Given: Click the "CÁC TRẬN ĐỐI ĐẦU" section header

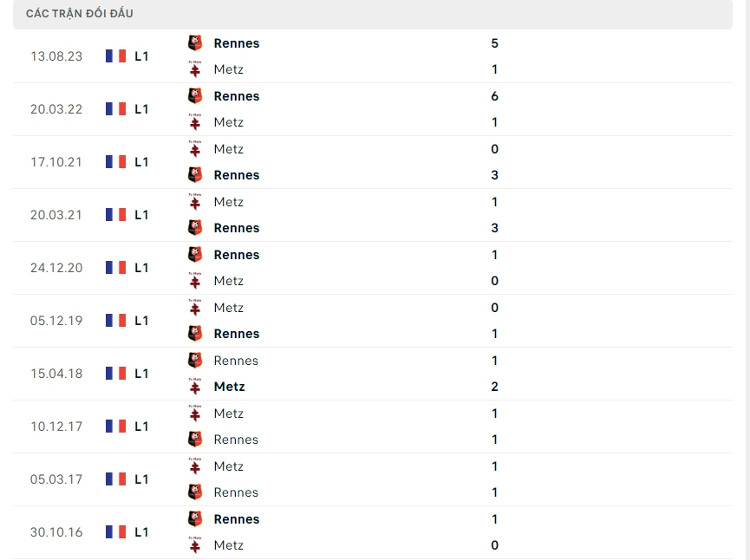Looking at the screenshot, I should click(80, 14).
